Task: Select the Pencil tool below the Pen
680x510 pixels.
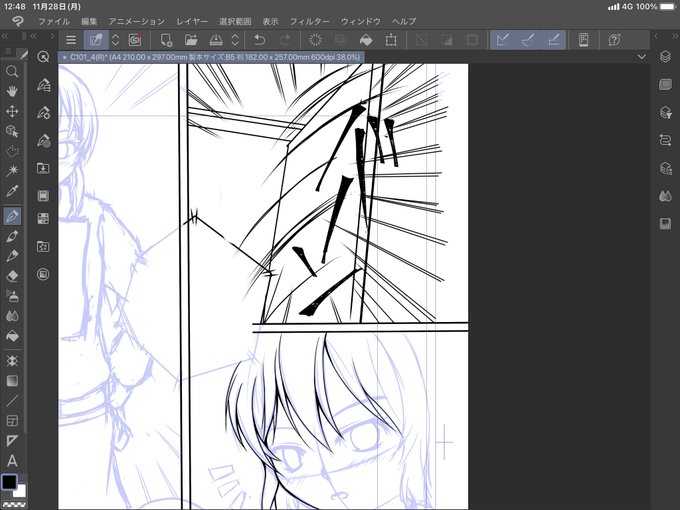Action: pos(12,236)
